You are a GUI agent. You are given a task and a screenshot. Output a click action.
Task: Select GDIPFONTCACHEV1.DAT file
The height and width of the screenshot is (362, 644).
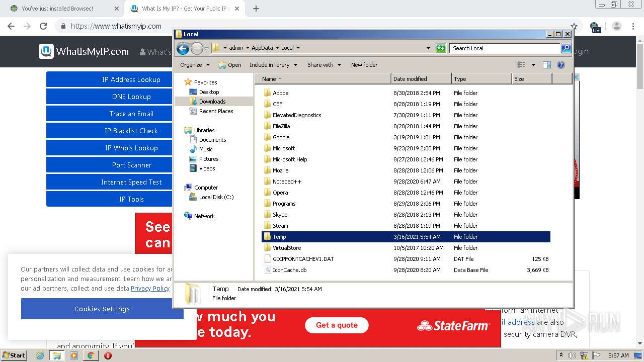click(x=299, y=259)
